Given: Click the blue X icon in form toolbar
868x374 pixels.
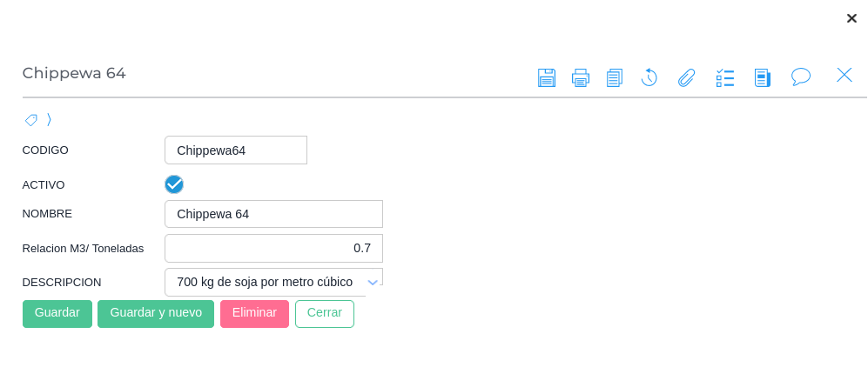Looking at the screenshot, I should [x=844, y=75].
